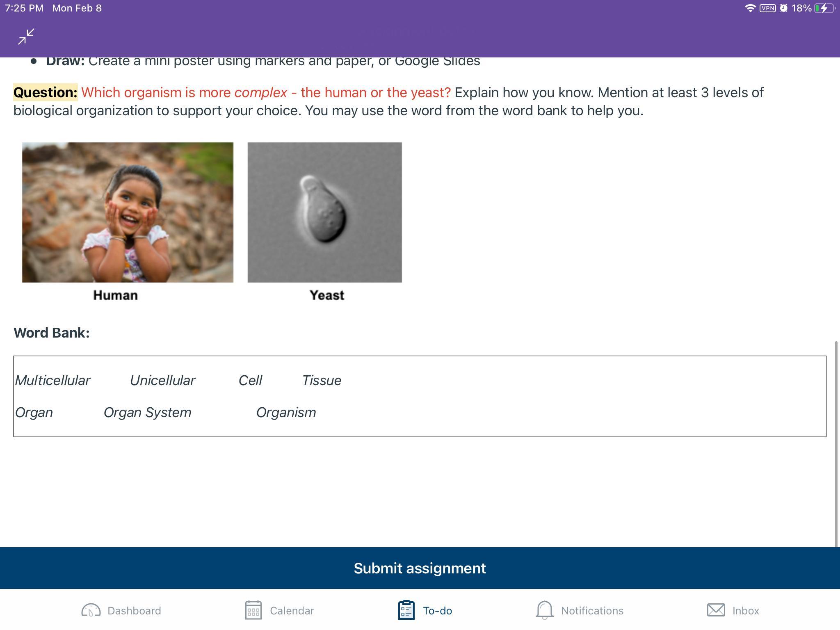This screenshot has width=840, height=630.
Task: Open the Dashboard speedometer icon
Action: pos(91,610)
